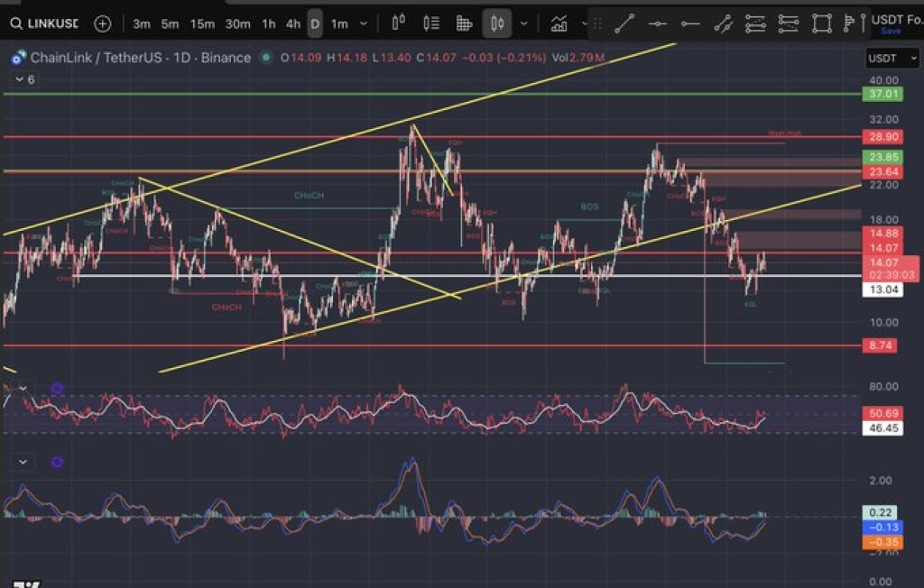This screenshot has height=588, width=924.
Task: Toggle the purple MACD indicator icon
Action: coord(57,463)
